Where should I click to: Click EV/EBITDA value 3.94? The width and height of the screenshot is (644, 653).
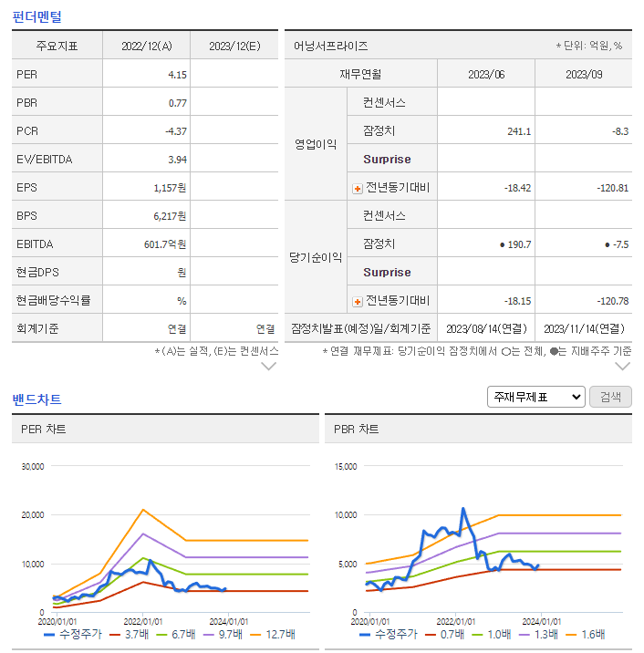(x=177, y=160)
